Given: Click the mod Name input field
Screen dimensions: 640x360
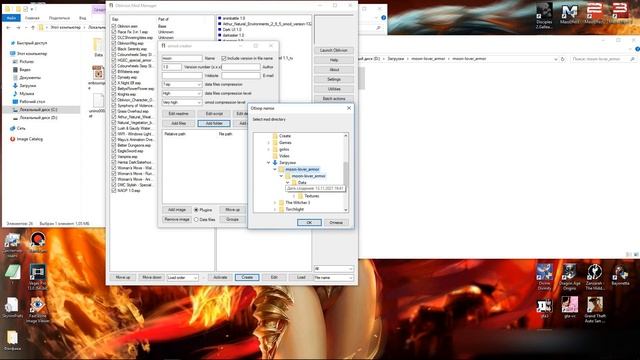Looking at the screenshot, I should click(x=182, y=58).
